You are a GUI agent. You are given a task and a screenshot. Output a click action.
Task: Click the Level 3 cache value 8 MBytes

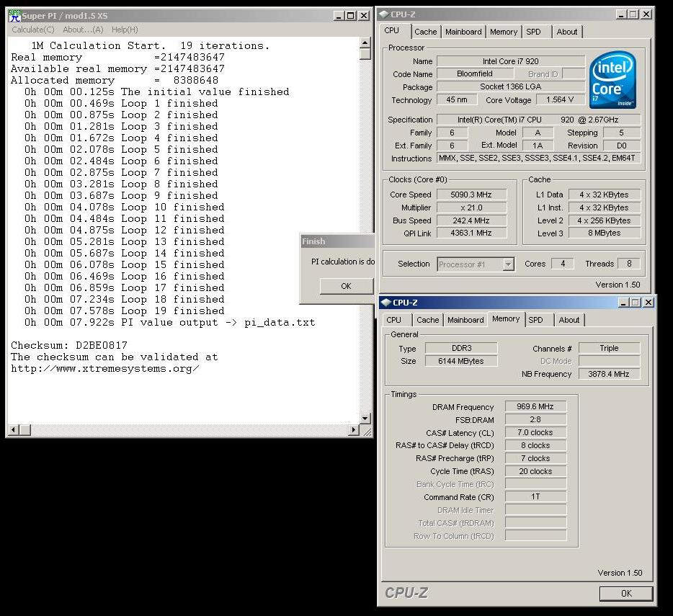click(x=605, y=233)
